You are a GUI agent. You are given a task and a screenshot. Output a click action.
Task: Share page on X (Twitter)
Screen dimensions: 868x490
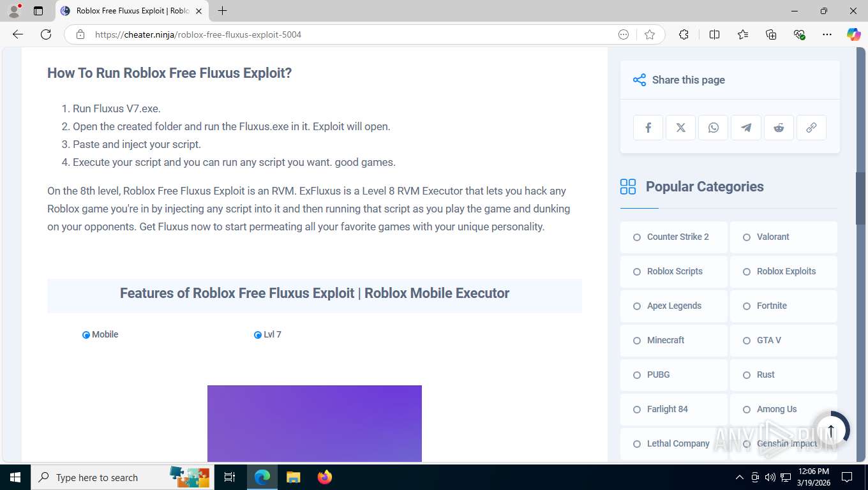[x=681, y=128]
